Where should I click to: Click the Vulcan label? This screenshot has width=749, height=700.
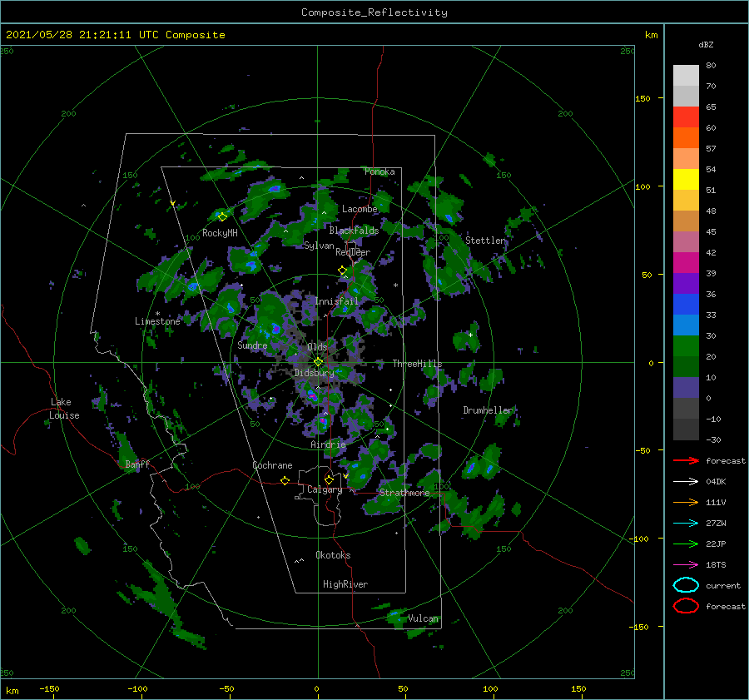coord(423,618)
